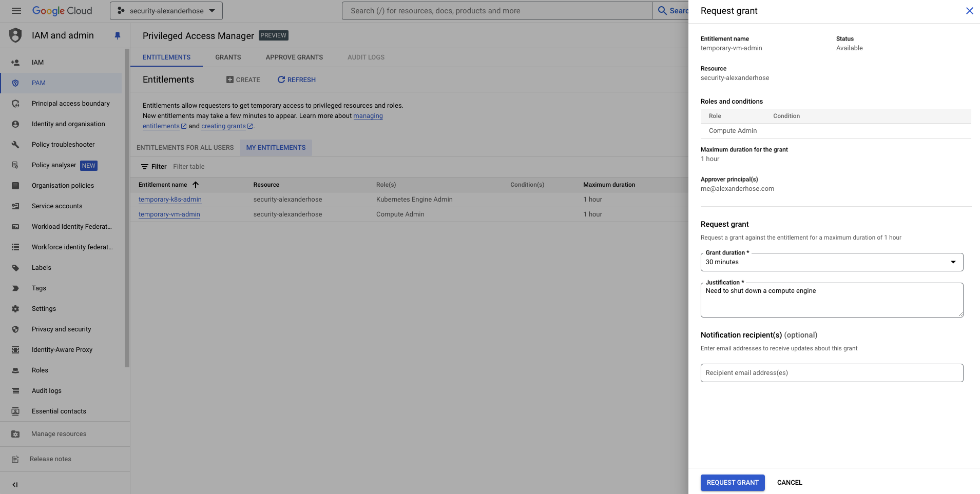Open the Labels tag icon in sidebar
Viewport: 980px width, 494px height.
point(15,267)
